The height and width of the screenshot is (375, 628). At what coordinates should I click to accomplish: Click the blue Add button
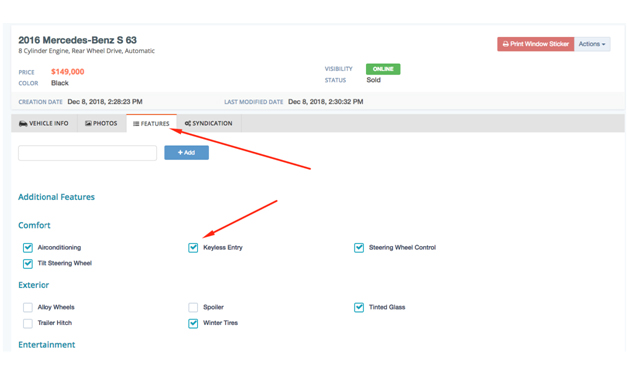187,153
